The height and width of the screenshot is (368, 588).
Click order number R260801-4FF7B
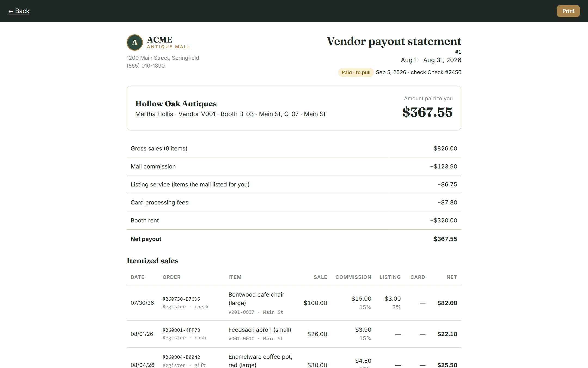click(x=181, y=330)
